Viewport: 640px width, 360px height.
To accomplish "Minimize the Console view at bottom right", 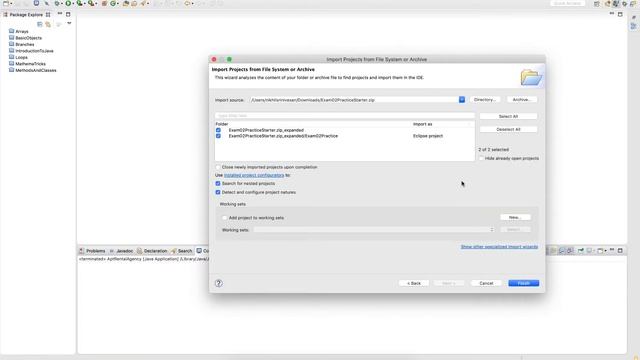I will tap(612, 250).
